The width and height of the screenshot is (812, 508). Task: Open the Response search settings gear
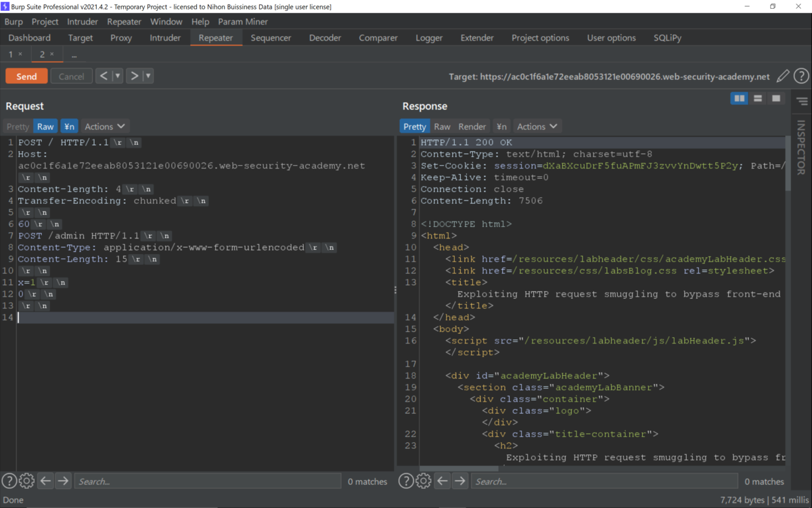[x=424, y=481]
